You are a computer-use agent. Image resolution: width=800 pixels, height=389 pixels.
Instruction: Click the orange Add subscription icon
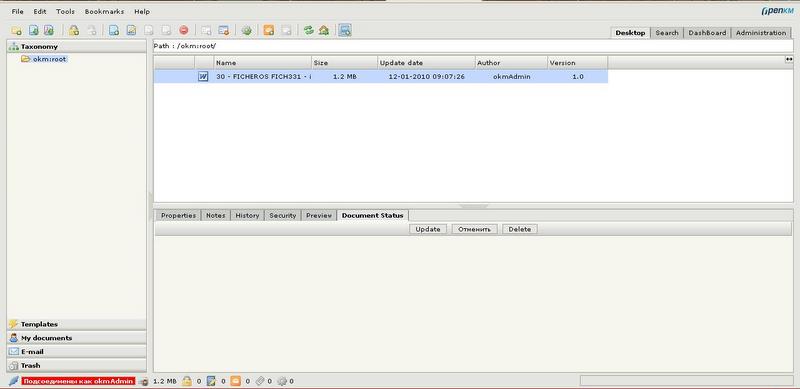click(x=269, y=31)
